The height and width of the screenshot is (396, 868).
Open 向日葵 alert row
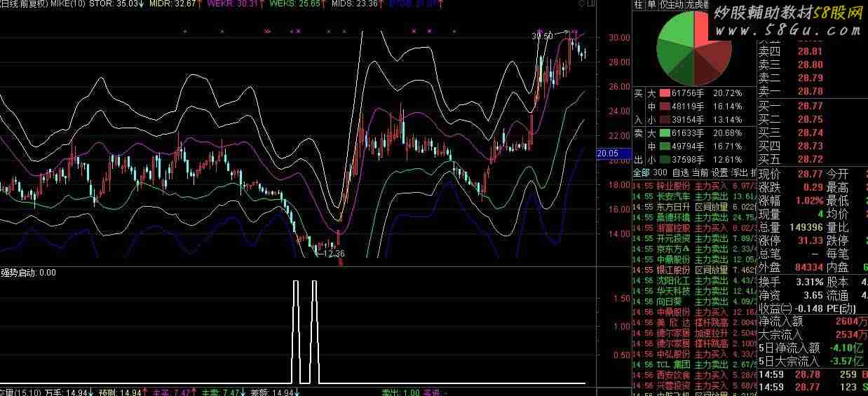pos(694,301)
